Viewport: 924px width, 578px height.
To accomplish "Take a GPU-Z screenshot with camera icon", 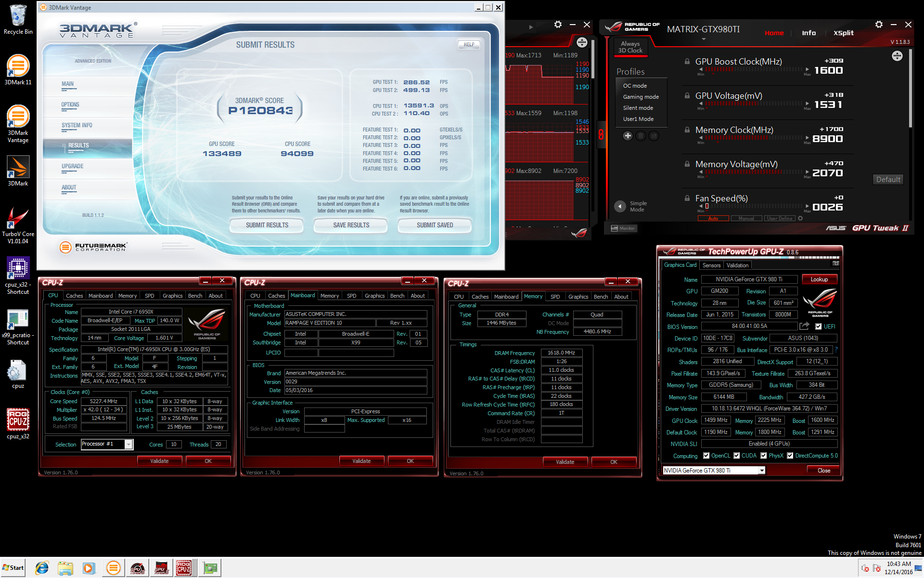I will [x=835, y=263].
